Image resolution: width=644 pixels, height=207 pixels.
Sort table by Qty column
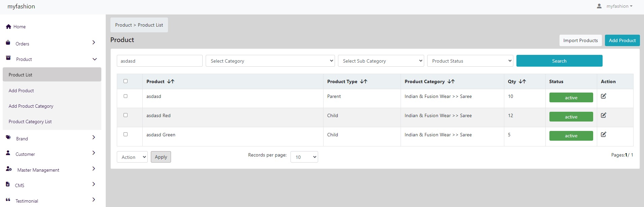click(522, 81)
